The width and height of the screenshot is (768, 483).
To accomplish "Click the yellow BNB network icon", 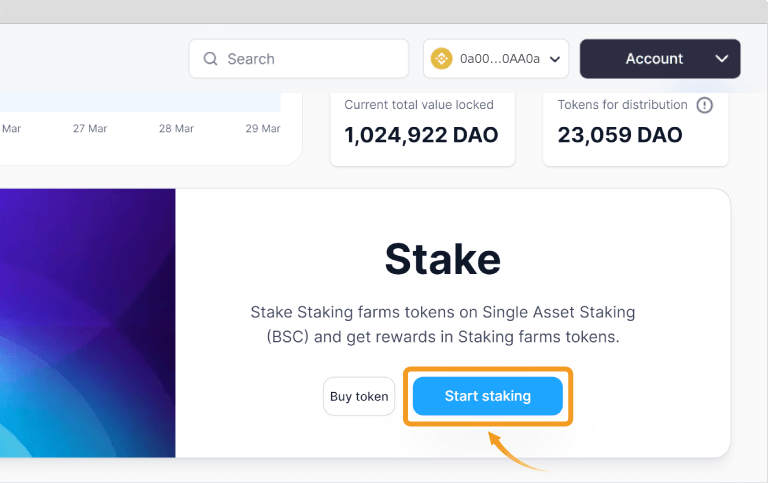I will [x=441, y=59].
